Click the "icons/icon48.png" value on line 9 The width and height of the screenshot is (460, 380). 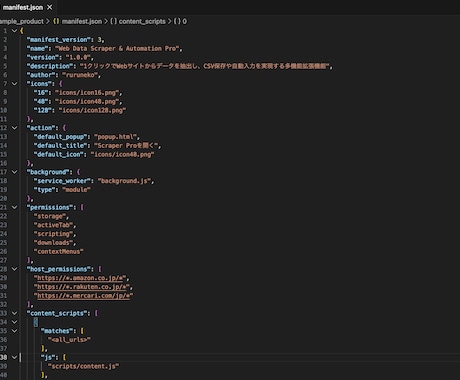click(x=87, y=101)
